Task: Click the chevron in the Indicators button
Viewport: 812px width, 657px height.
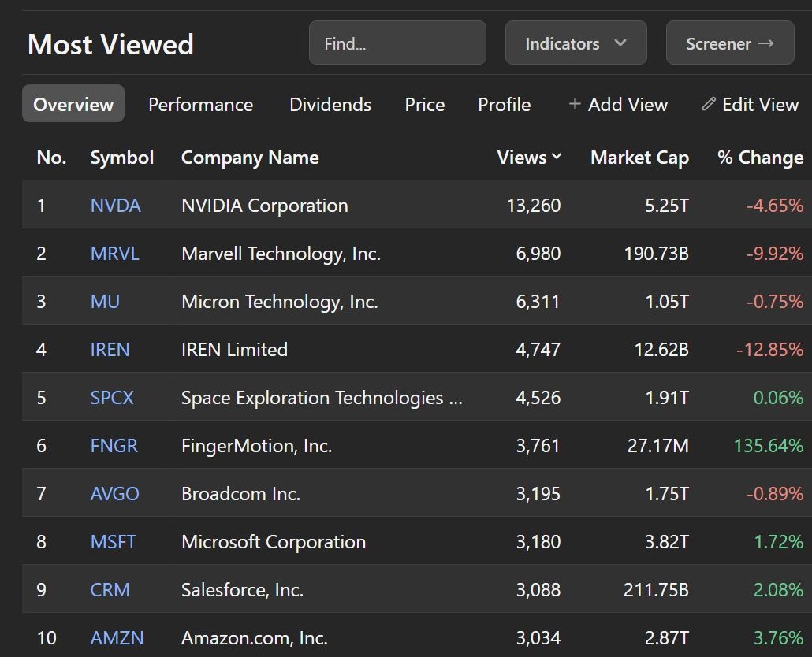Action: point(620,43)
